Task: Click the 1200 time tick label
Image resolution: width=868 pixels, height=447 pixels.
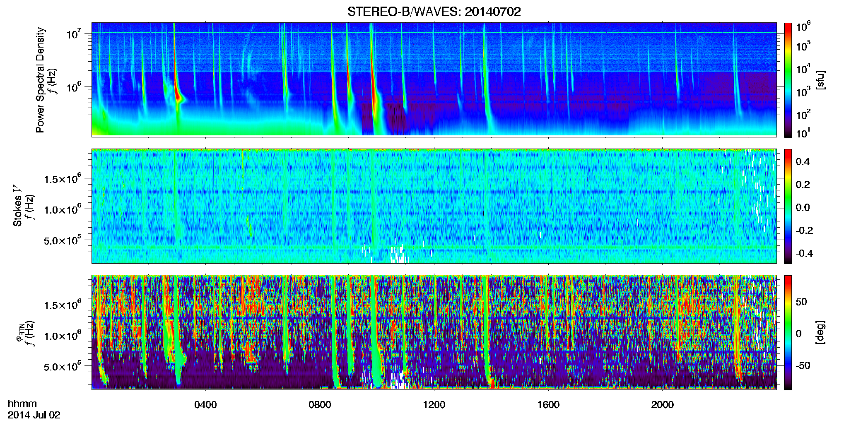Action: pyautogui.click(x=434, y=404)
